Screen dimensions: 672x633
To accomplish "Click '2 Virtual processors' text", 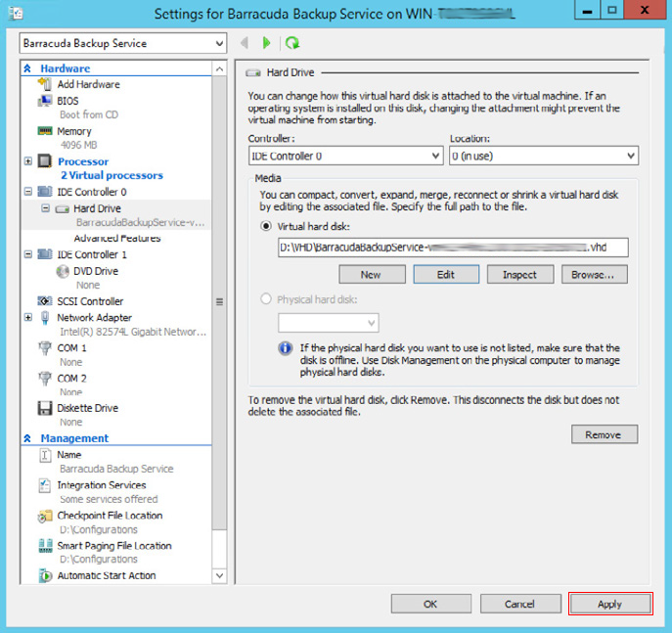I will [x=112, y=175].
